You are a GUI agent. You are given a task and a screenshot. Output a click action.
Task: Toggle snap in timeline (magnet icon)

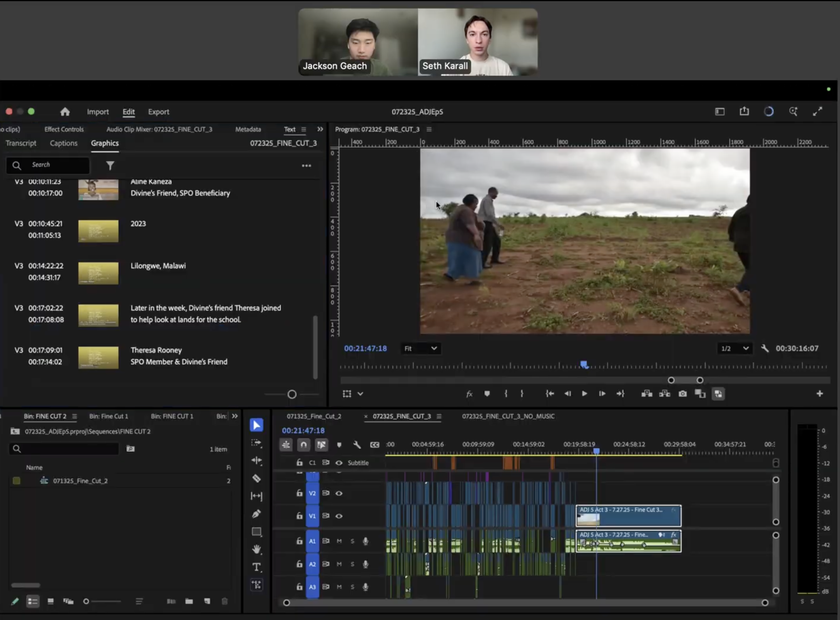303,445
